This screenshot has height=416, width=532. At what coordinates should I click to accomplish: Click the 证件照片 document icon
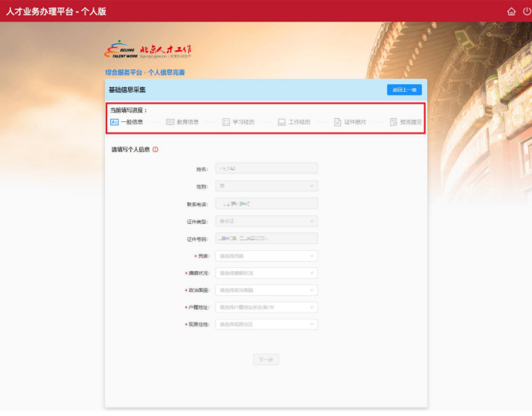(338, 122)
